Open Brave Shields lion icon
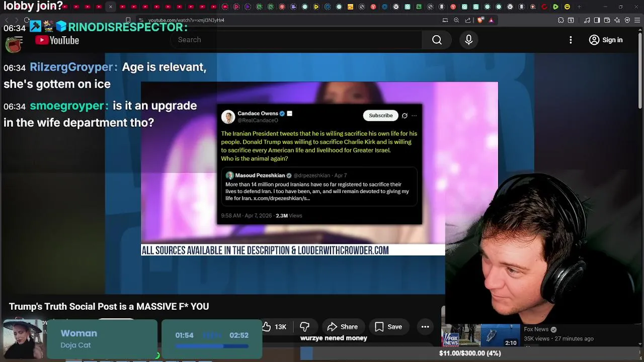 [480, 20]
